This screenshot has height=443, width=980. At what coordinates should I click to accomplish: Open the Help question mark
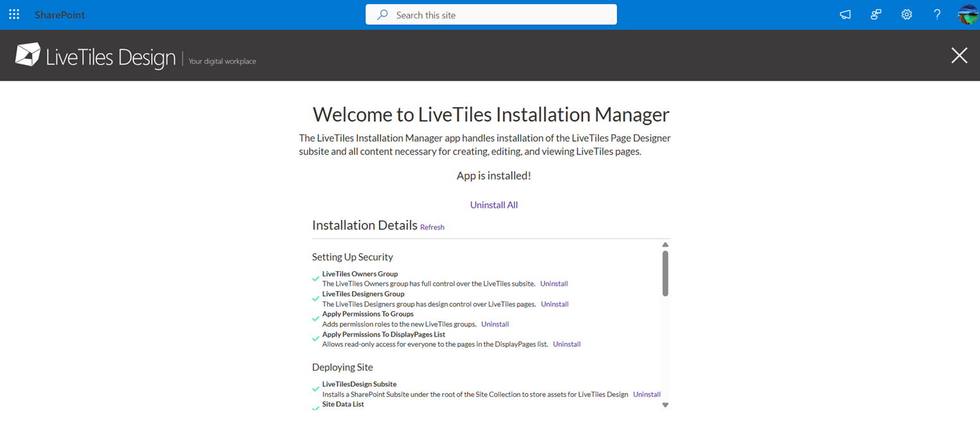coord(937,15)
